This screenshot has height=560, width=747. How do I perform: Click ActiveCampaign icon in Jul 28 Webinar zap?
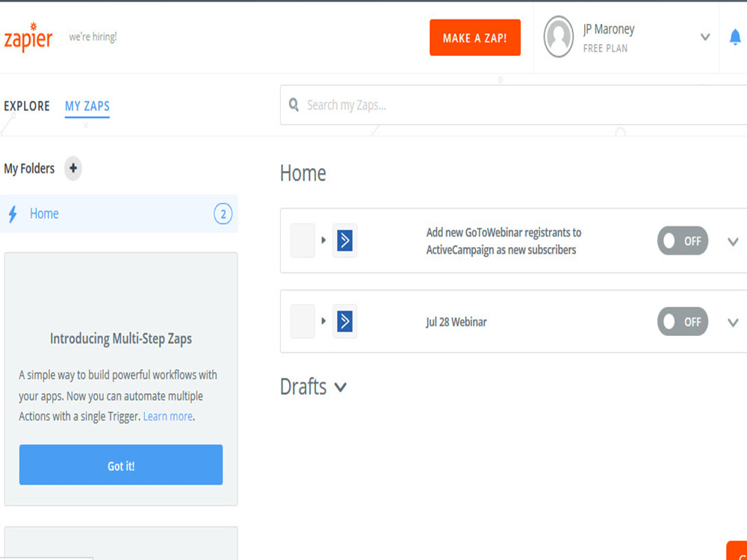pyautogui.click(x=344, y=321)
